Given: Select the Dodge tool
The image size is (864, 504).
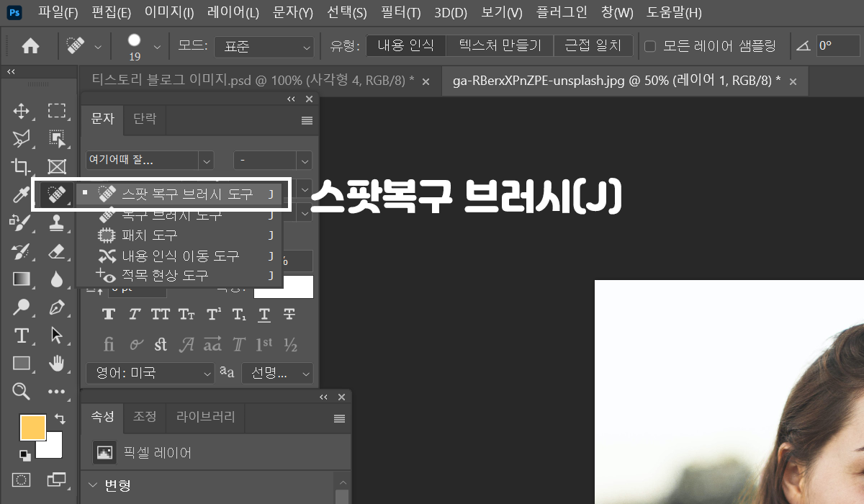Looking at the screenshot, I should click(x=22, y=307).
